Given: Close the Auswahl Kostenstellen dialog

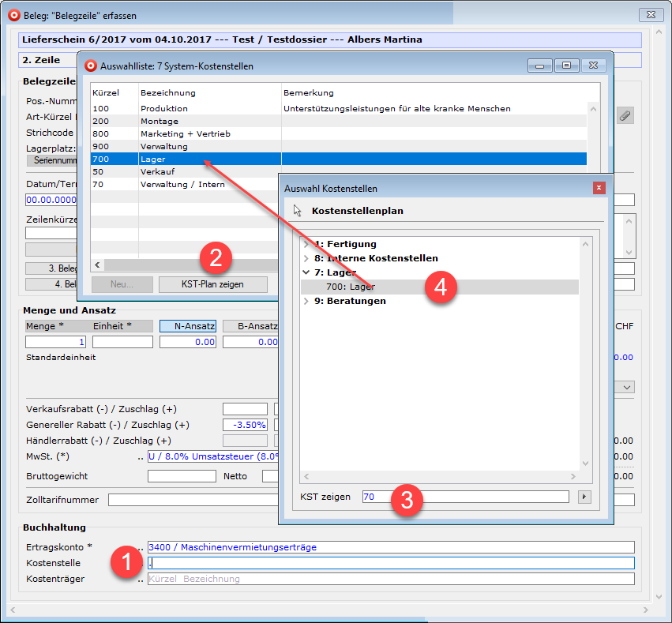Looking at the screenshot, I should coord(599,188).
